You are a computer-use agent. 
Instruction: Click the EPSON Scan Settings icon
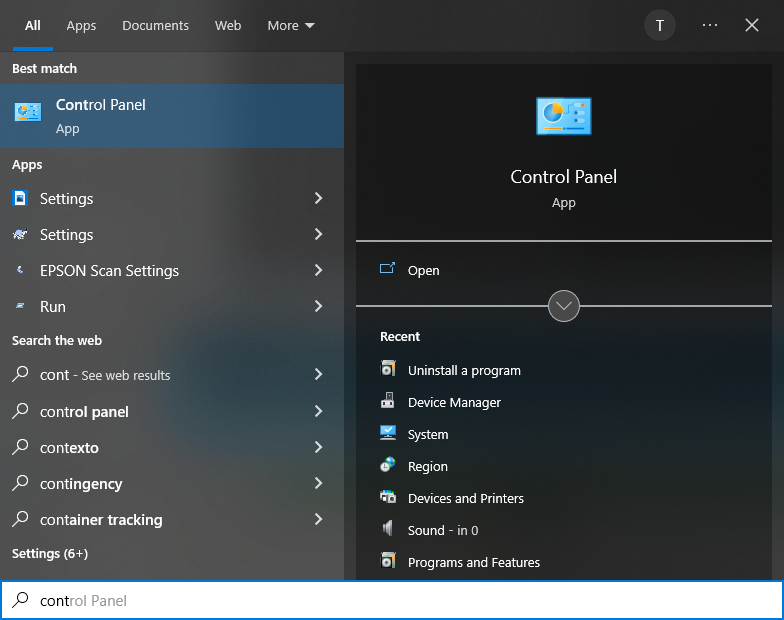point(20,270)
